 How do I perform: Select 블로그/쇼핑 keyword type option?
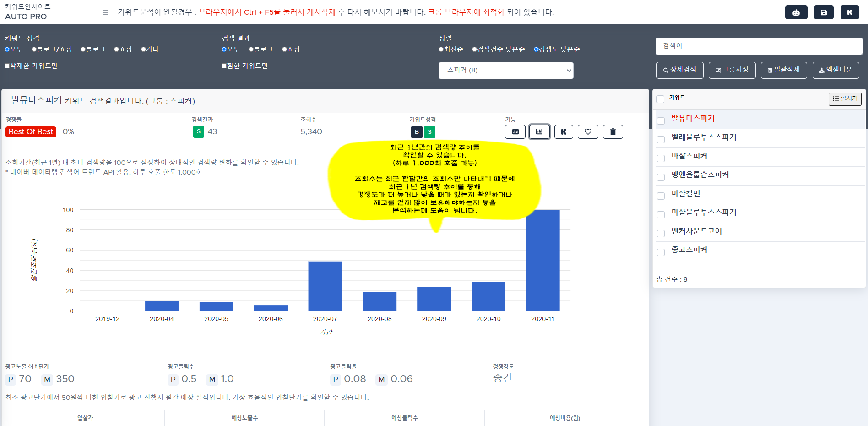pos(34,49)
